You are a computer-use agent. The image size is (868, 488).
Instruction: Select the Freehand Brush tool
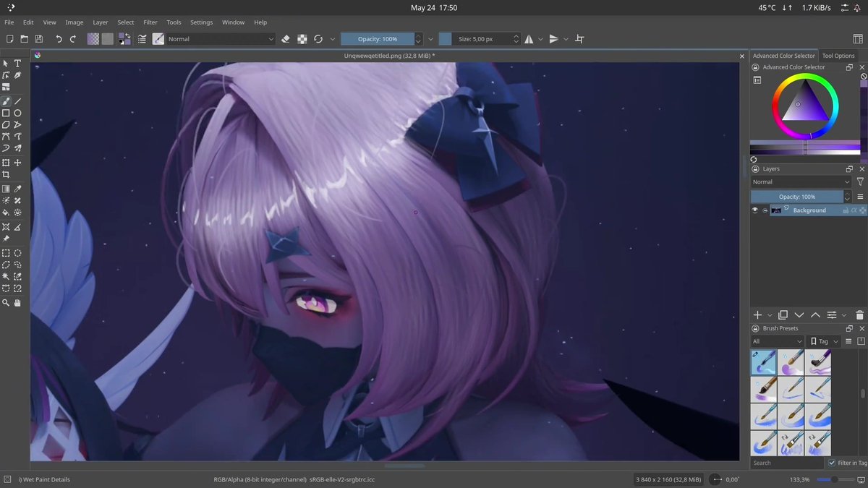(6, 101)
